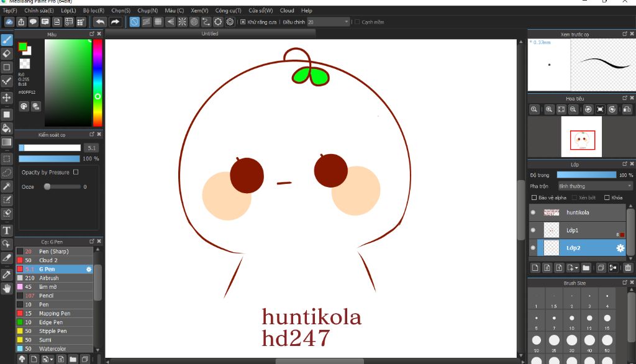The height and width of the screenshot is (364, 636).
Task: Select the Pencil brush
Action: (55, 296)
